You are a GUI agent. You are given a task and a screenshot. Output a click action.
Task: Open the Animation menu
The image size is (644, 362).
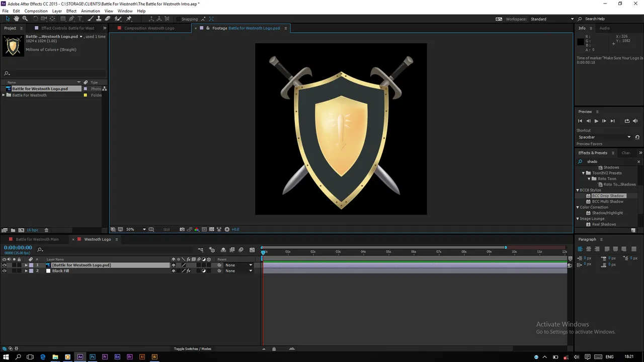91,11
